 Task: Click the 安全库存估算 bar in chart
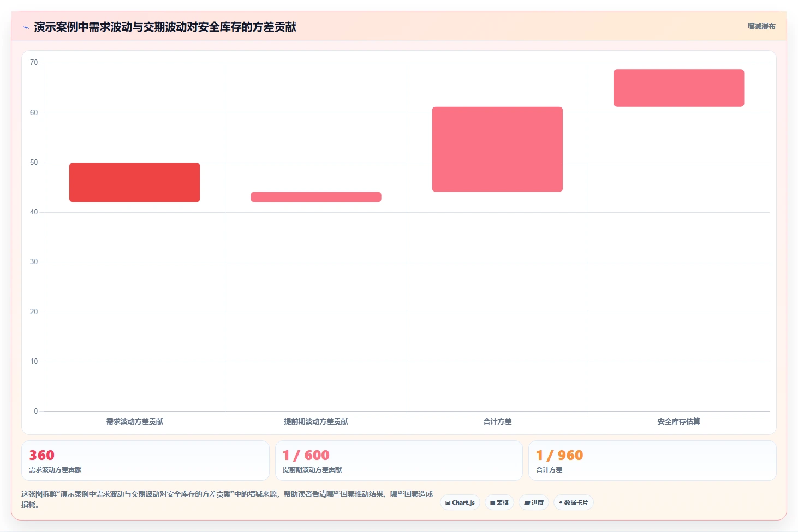(678, 88)
